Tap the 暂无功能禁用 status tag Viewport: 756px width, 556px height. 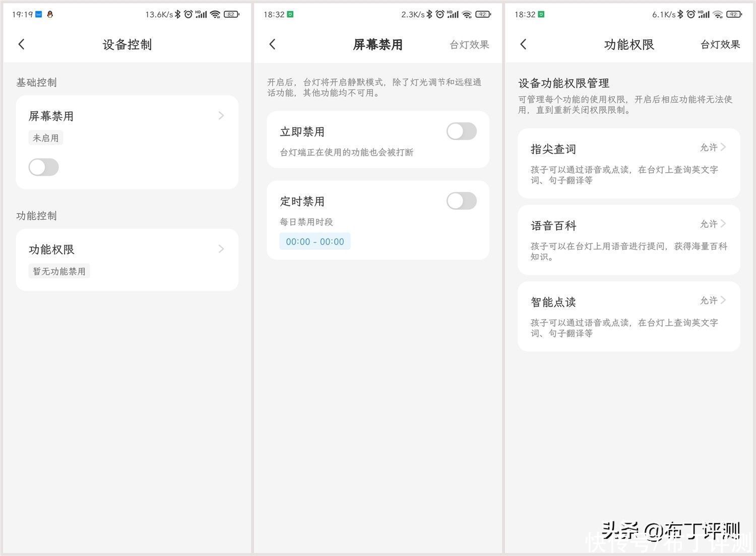coord(59,271)
